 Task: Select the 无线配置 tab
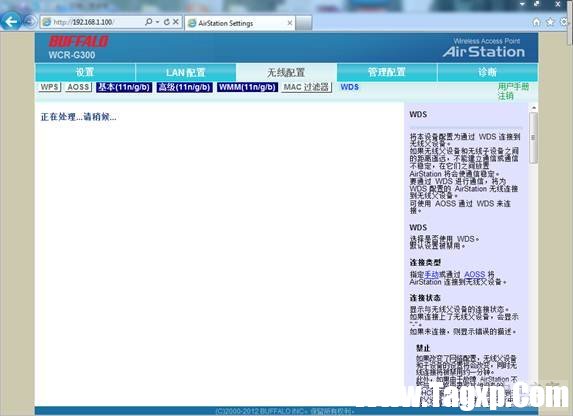point(286,72)
